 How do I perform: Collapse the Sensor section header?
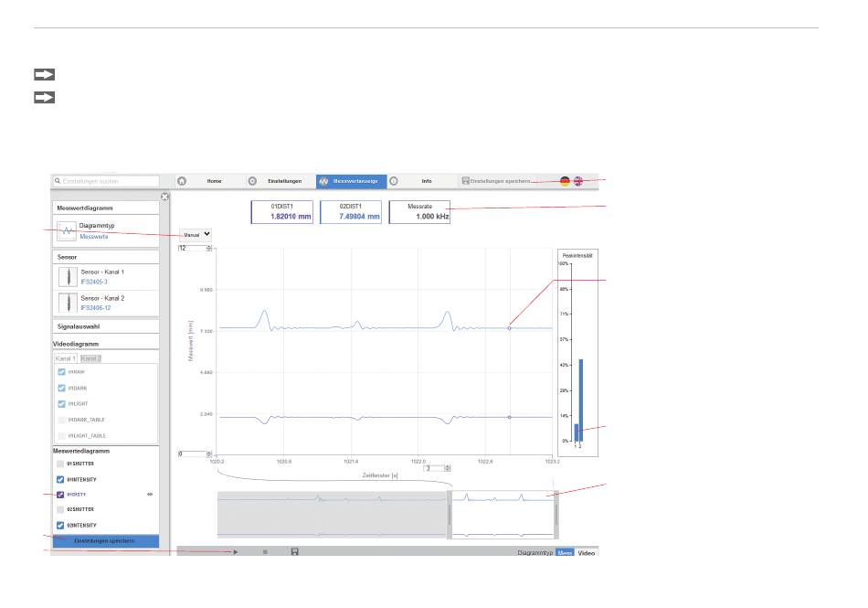coord(106,257)
